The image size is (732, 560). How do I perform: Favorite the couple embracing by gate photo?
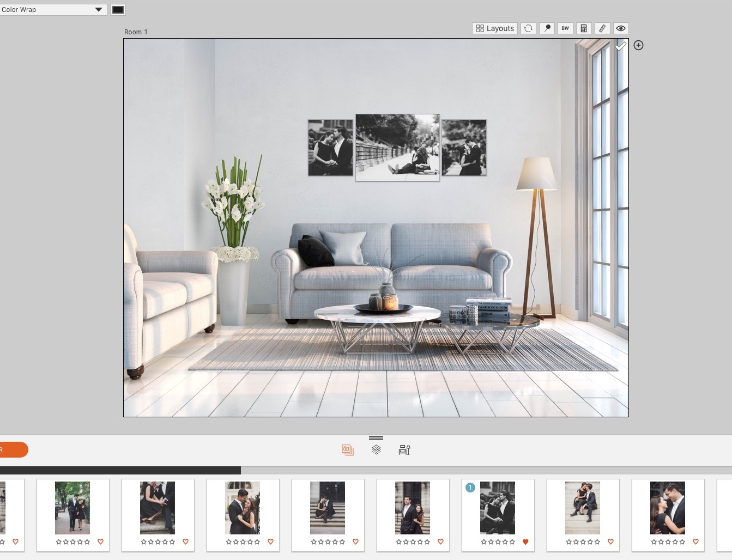pos(270,541)
